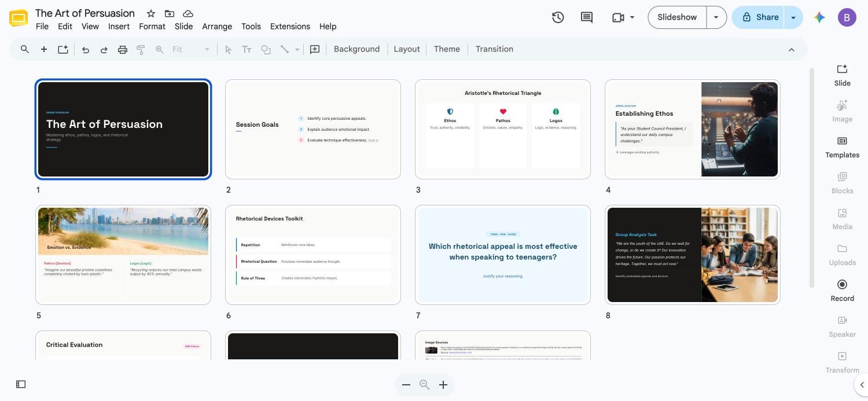868x401 pixels.
Task: Click the move to folder icon
Action: click(169, 13)
